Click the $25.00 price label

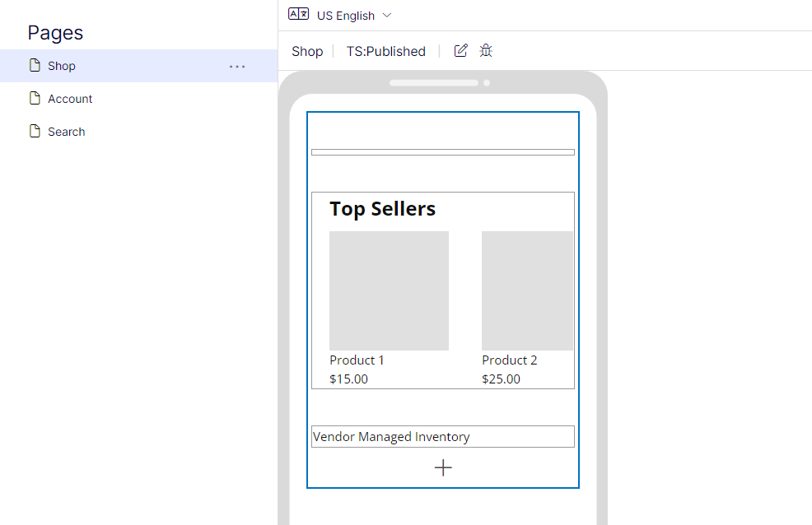[x=501, y=379]
